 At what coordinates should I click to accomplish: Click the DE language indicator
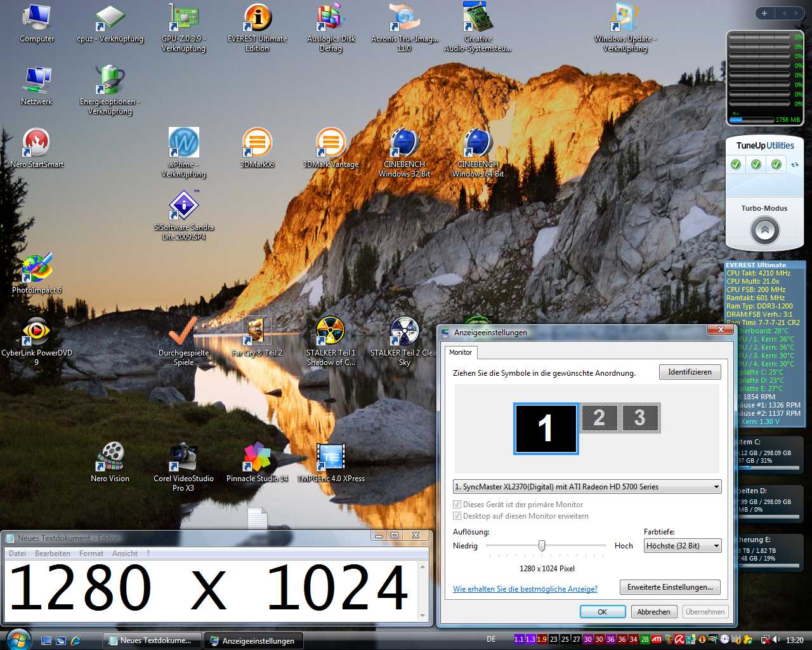click(491, 639)
